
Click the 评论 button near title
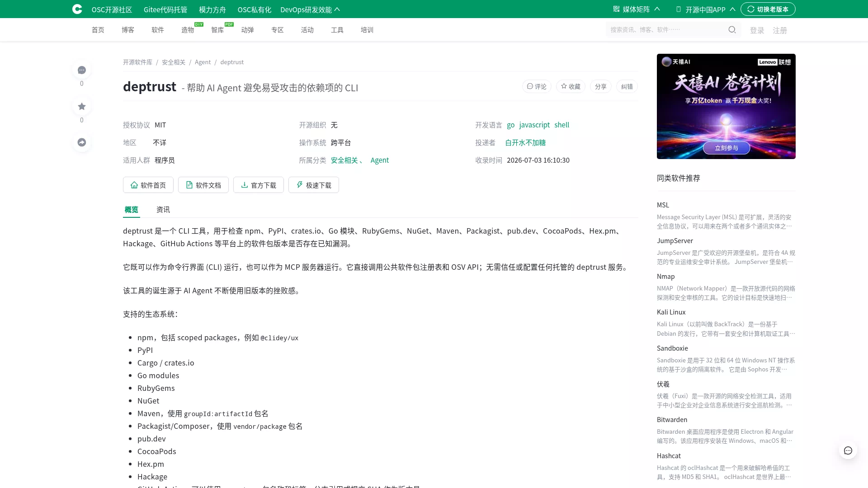tap(537, 86)
